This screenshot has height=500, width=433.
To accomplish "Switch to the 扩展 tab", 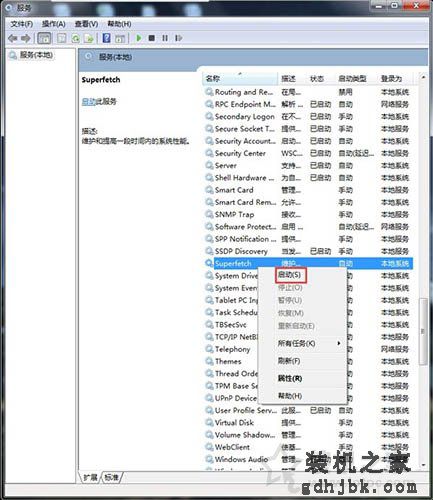I will [90, 478].
